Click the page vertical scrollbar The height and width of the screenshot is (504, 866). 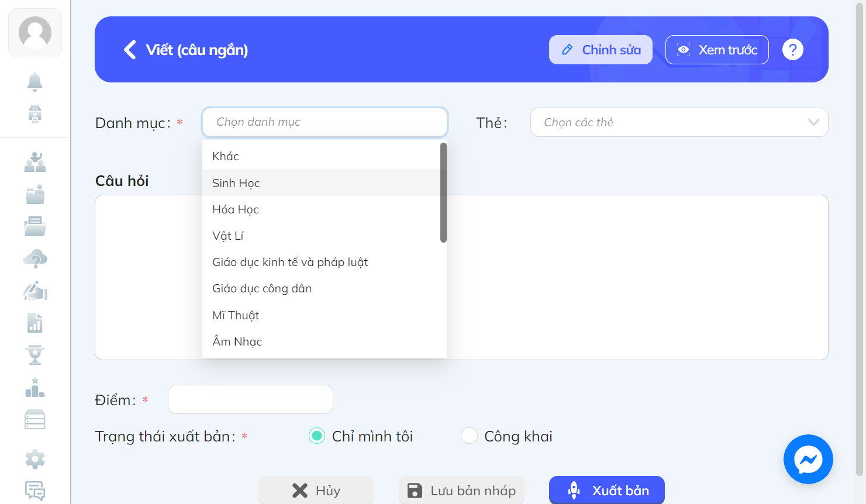pyautogui.click(x=860, y=240)
